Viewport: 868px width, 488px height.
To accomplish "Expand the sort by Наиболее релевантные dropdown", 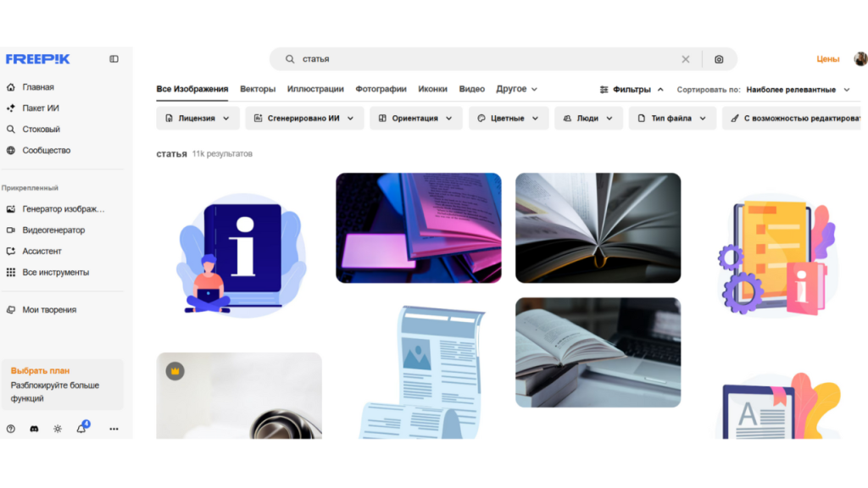I will pyautogui.click(x=797, y=89).
